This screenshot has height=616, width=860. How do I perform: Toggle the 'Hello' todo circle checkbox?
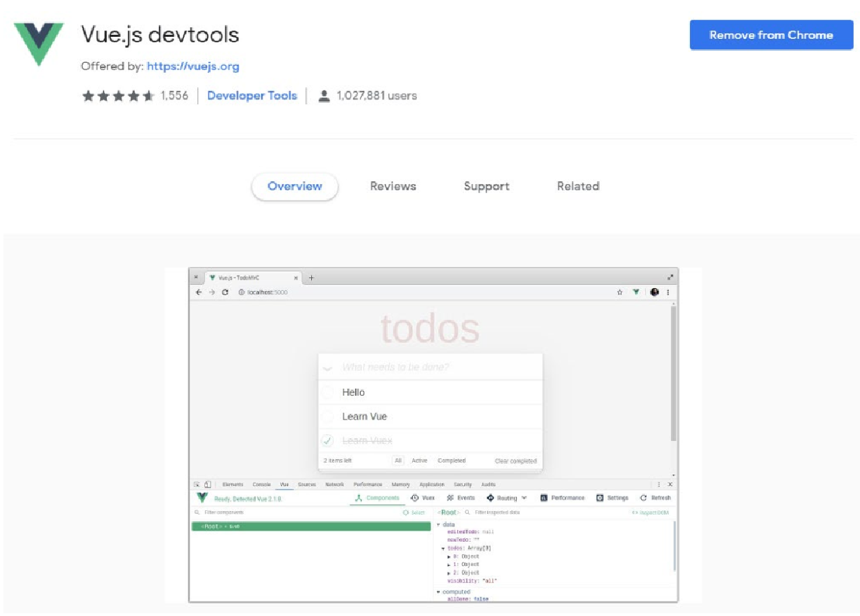(x=328, y=392)
